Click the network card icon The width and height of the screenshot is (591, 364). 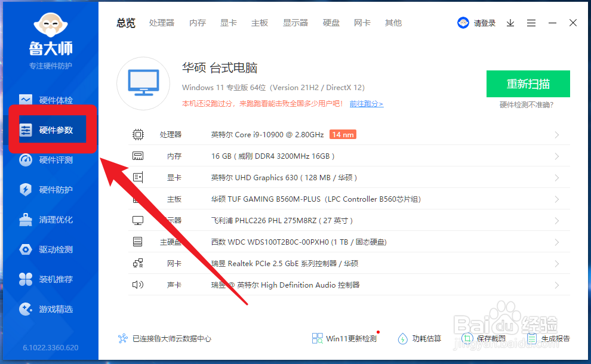(x=138, y=263)
